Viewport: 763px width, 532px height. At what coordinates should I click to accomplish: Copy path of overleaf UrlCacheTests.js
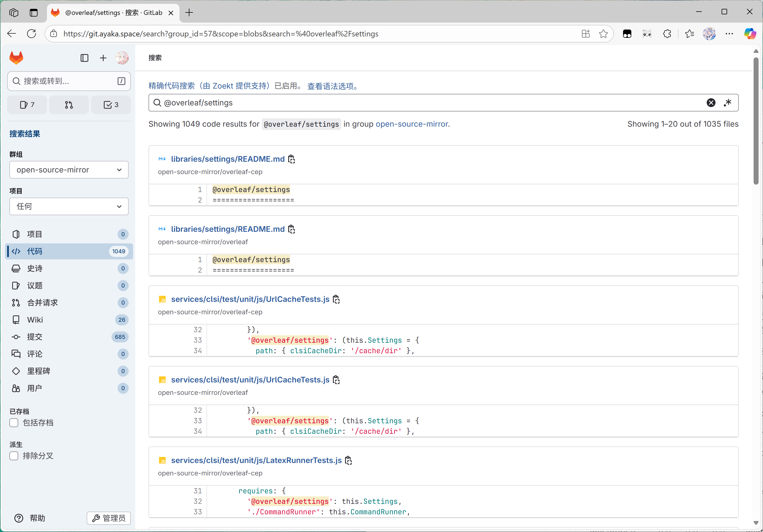[x=336, y=380]
